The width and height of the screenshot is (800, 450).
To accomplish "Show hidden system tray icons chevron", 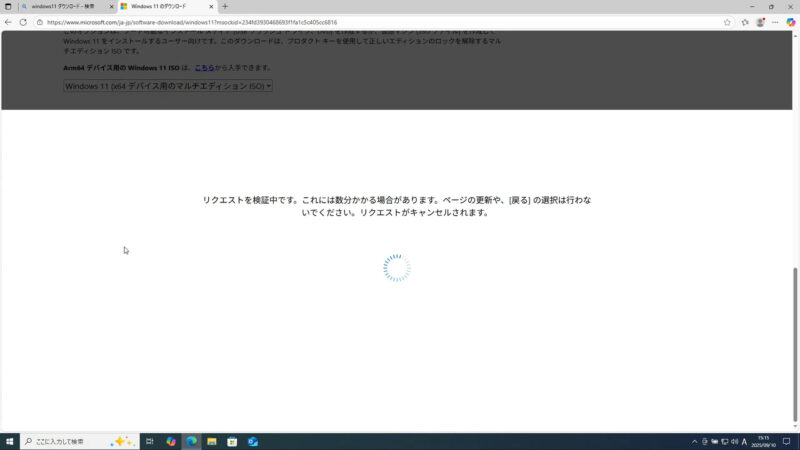I will [x=694, y=441].
